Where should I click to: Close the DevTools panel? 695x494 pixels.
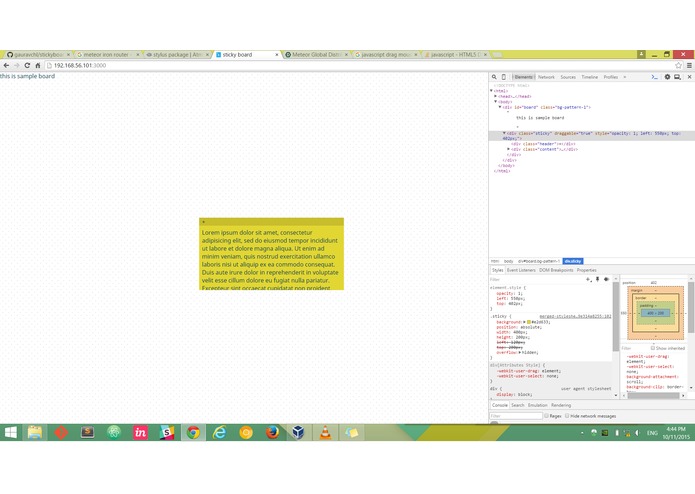point(689,77)
